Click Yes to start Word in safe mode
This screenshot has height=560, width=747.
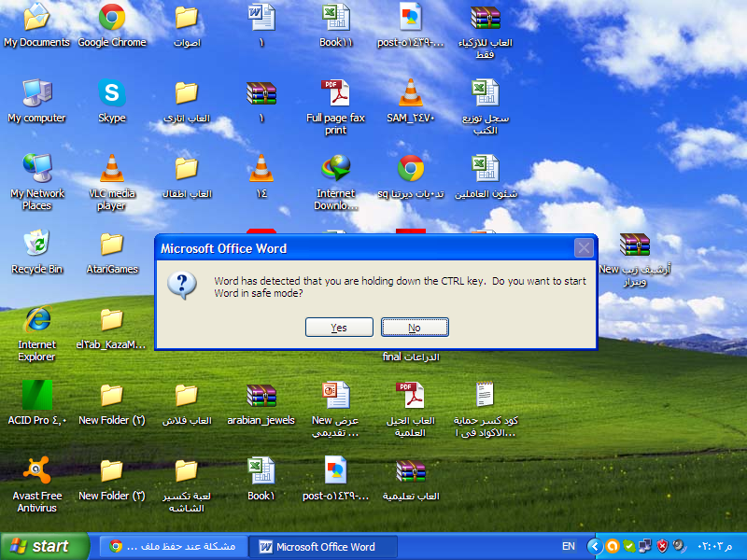click(x=339, y=328)
